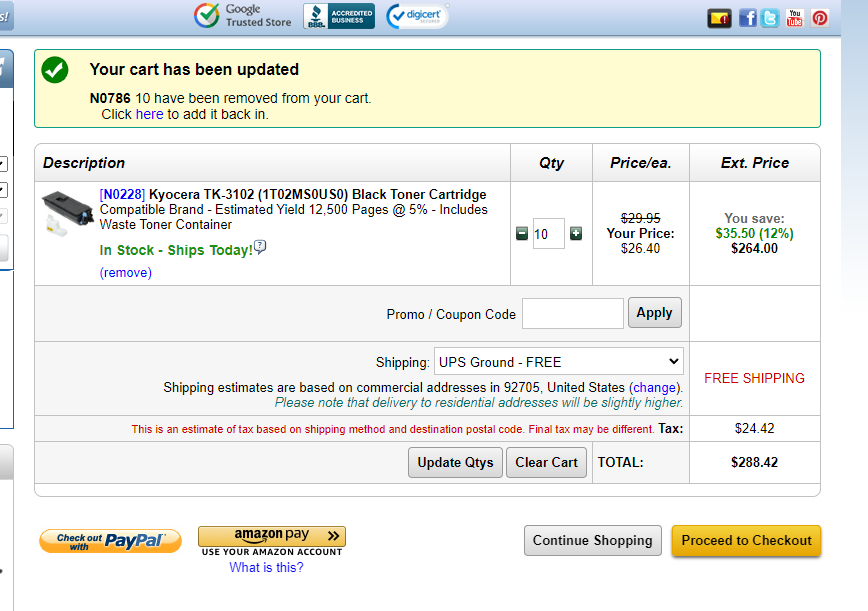This screenshot has height=611, width=868.
Task: Click 'here' to re-add N0786
Action: 149,114
